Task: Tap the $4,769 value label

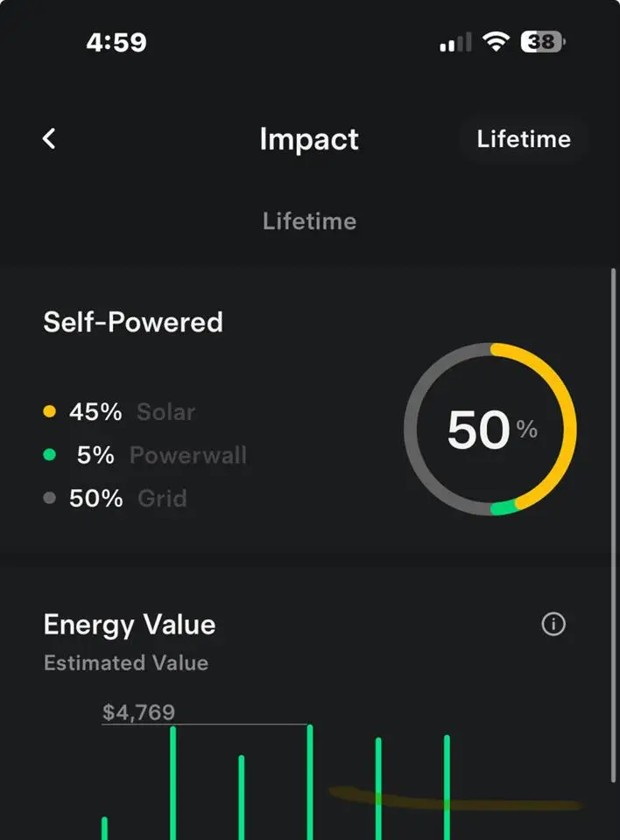Action: coord(138,711)
